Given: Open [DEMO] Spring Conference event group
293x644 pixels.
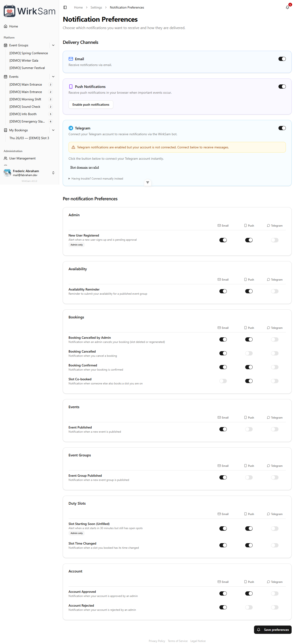Looking at the screenshot, I should pos(29,53).
